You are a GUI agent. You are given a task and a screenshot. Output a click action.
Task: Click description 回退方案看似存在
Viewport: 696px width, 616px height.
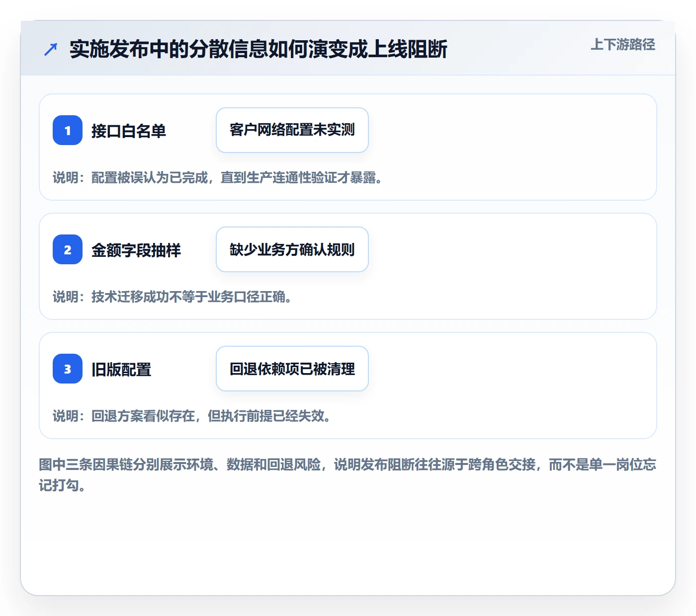(x=192, y=416)
